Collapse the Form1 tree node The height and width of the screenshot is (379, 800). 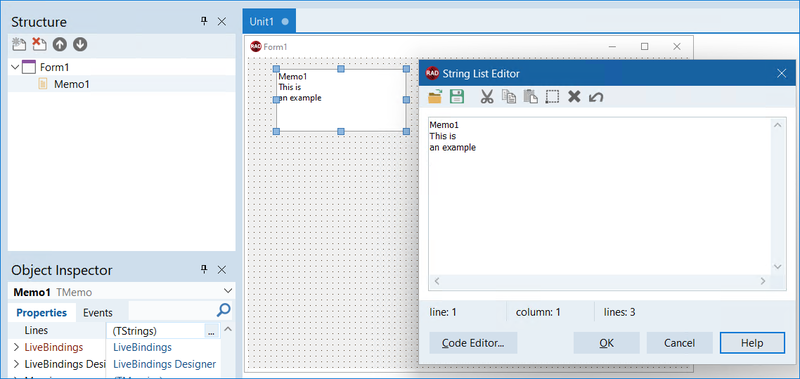tap(15, 67)
